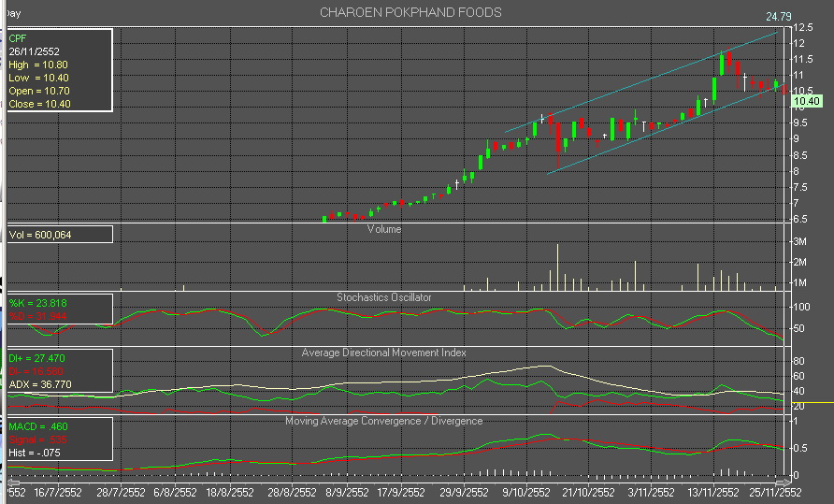Click the DI- = 16.580 value
The width and height of the screenshot is (834, 504).
coord(36,371)
